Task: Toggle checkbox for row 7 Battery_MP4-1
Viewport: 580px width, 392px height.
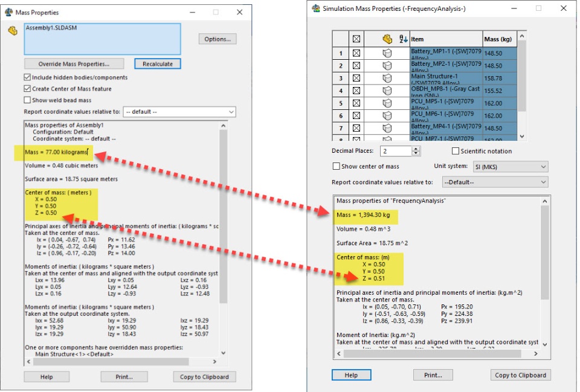Action: point(356,128)
